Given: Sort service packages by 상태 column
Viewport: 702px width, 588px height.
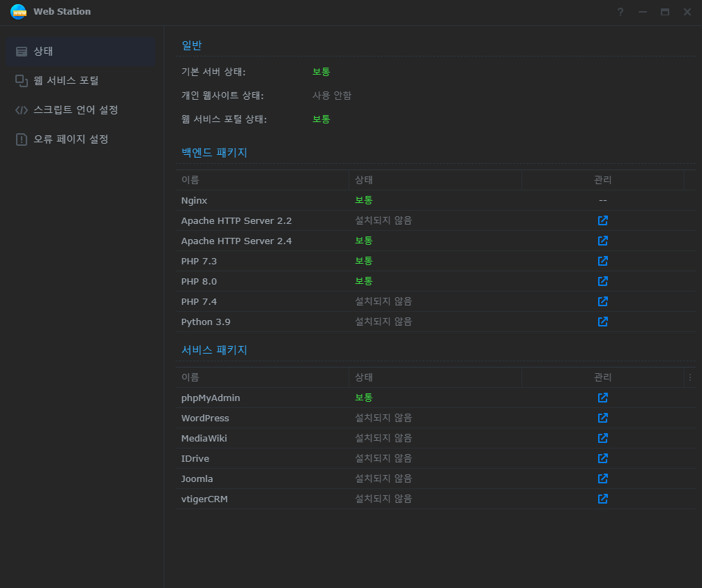Looking at the screenshot, I should point(435,377).
